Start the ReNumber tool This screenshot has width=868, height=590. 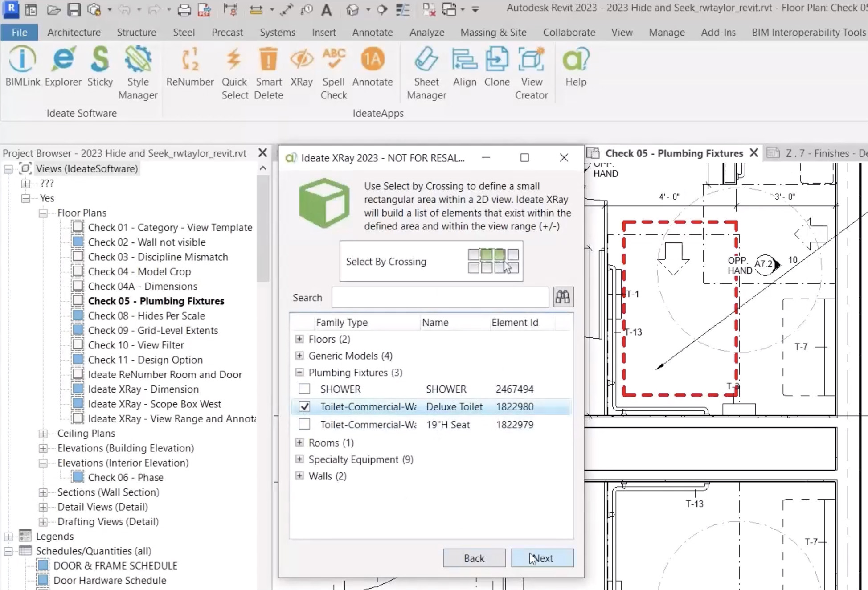click(190, 66)
